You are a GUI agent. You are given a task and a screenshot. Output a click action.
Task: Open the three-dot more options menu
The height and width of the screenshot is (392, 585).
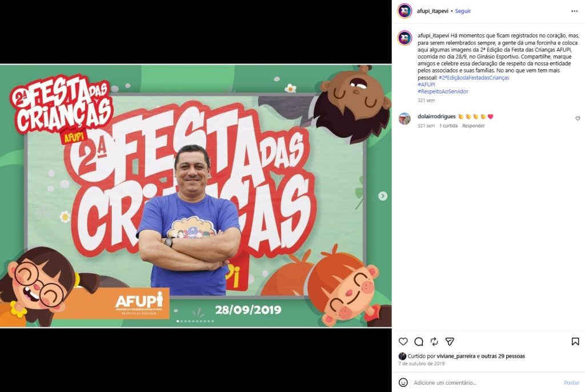[574, 11]
